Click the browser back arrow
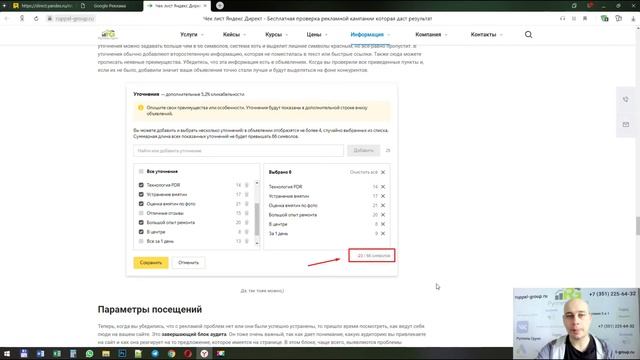 point(7,19)
